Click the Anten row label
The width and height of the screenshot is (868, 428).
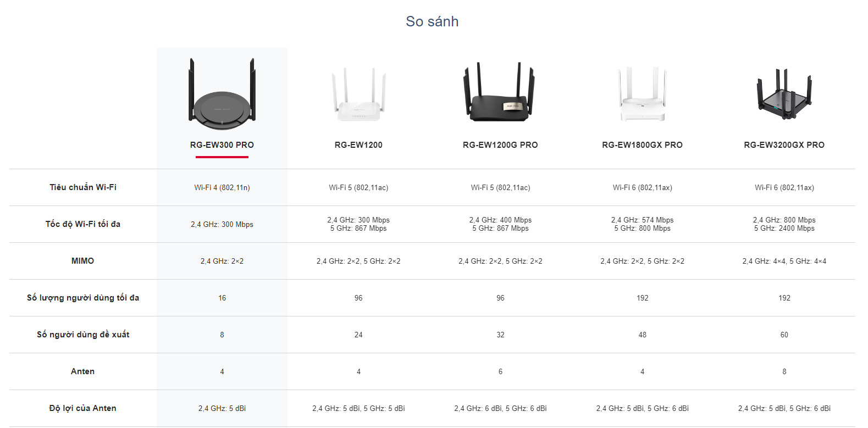tap(83, 371)
